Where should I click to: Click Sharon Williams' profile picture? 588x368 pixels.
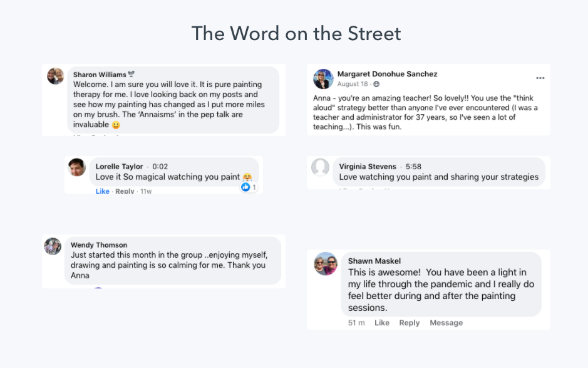pos(56,76)
